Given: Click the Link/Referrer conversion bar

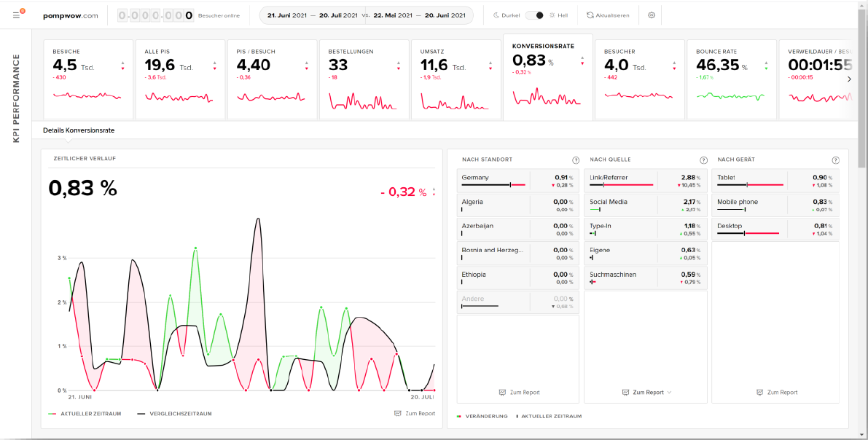Looking at the screenshot, I should tap(621, 185).
